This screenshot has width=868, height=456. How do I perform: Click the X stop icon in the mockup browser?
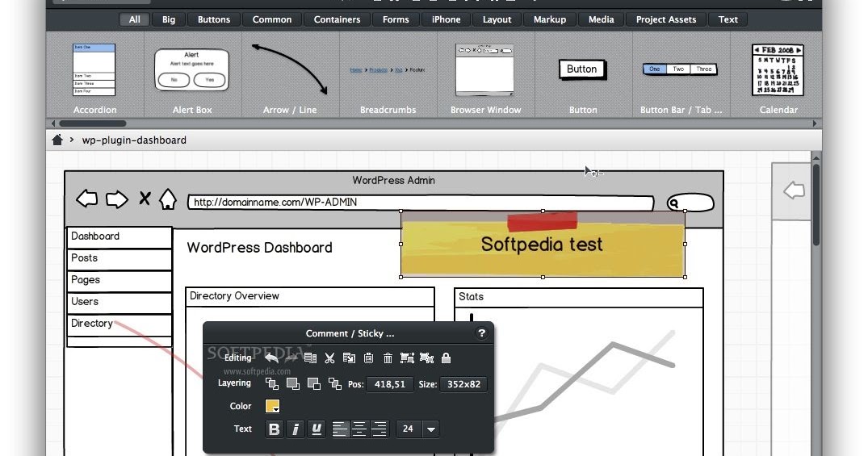coord(145,198)
